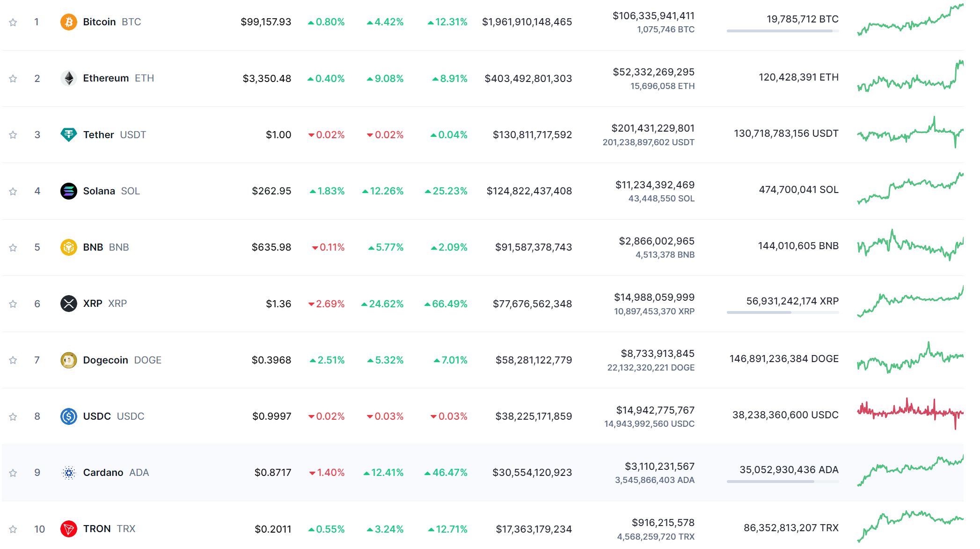This screenshot has height=549, width=980.
Task: Click the XRP logo icon
Action: click(69, 304)
